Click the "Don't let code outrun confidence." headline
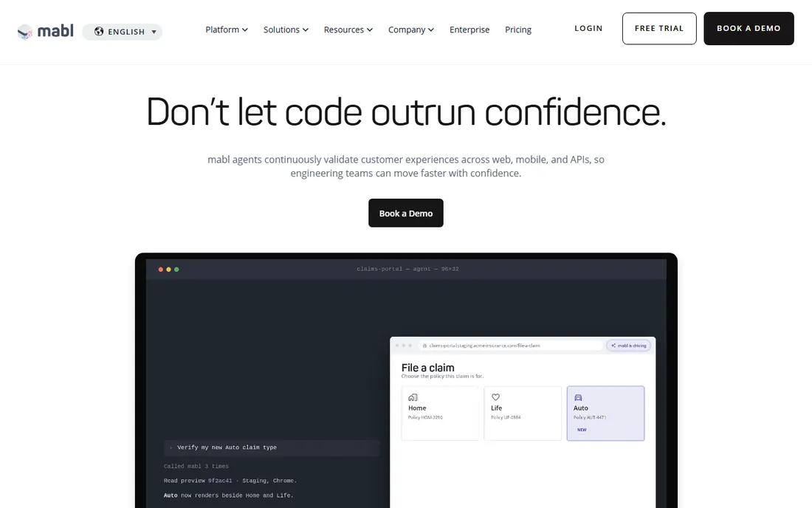 point(406,111)
